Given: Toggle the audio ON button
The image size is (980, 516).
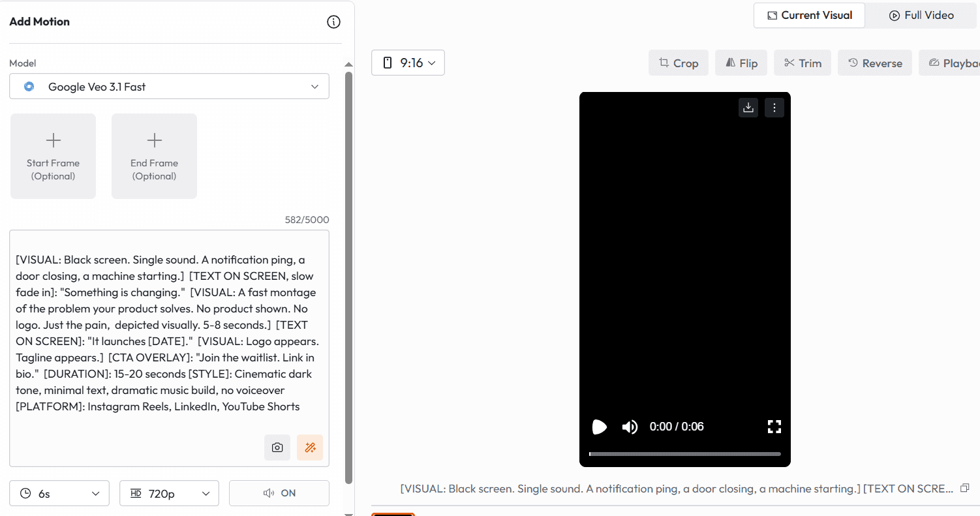Looking at the screenshot, I should 279,493.
